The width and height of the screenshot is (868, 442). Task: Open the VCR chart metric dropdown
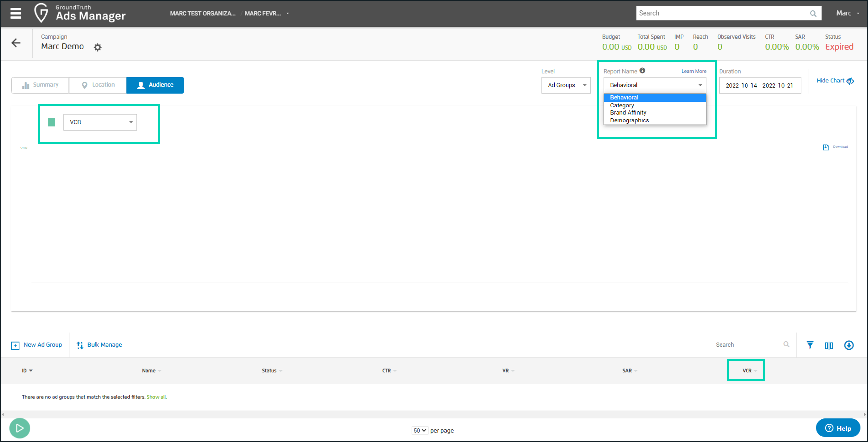pyautogui.click(x=100, y=122)
